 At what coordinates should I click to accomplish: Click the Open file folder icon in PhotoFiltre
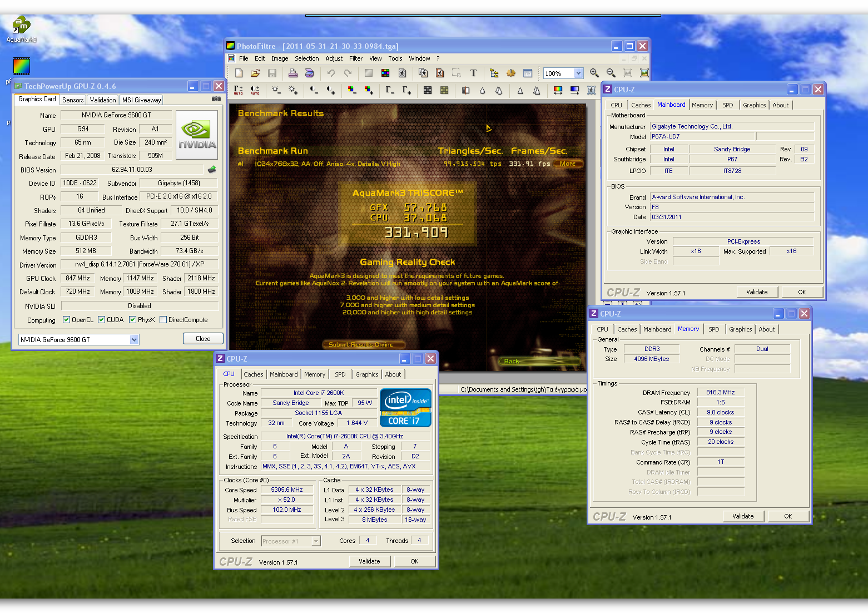(255, 73)
